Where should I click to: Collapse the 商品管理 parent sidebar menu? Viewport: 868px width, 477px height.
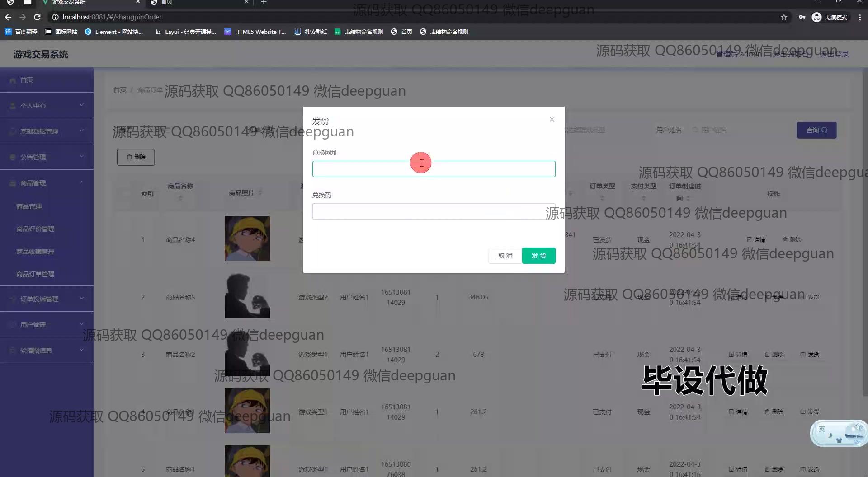[x=47, y=182]
